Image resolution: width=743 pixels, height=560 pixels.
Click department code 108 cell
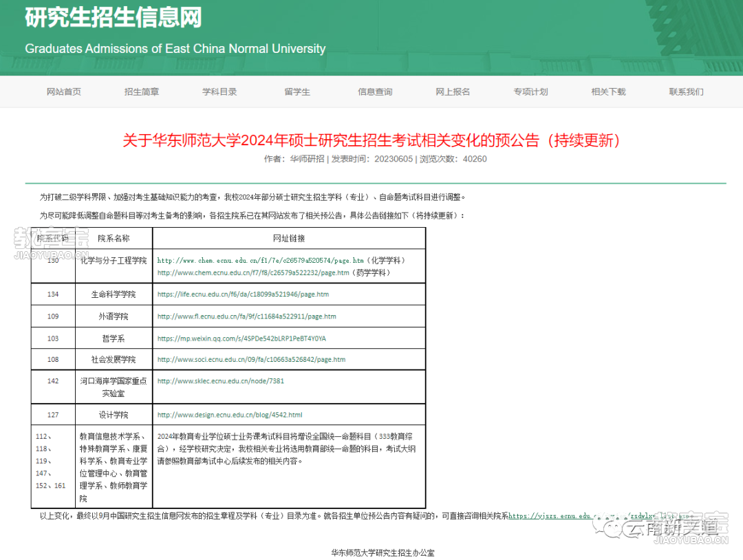[x=53, y=360]
